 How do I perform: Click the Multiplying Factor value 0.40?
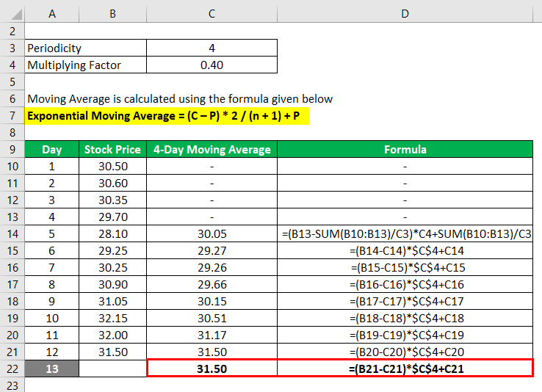(212, 65)
